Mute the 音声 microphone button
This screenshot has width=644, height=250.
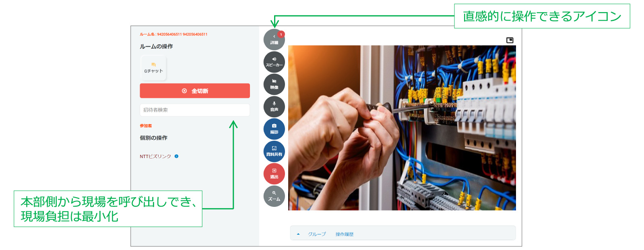274,107
